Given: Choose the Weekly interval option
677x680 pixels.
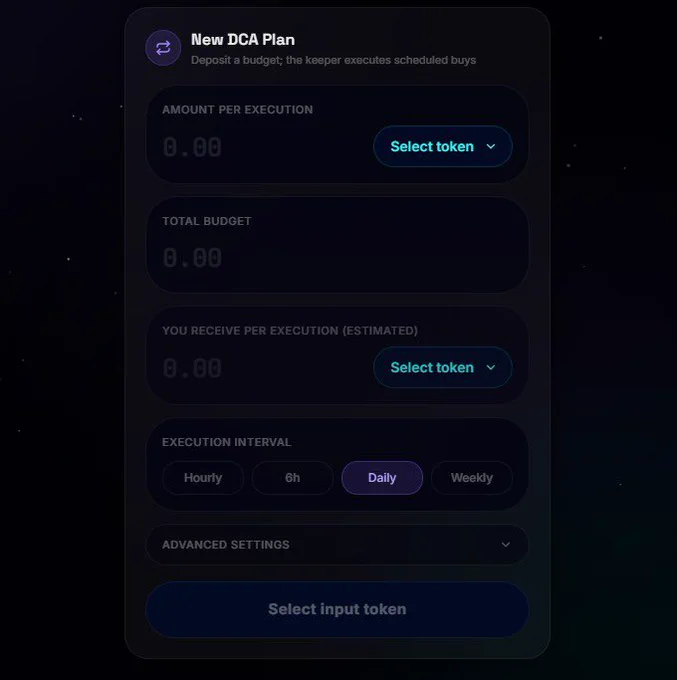Looking at the screenshot, I should [x=472, y=478].
